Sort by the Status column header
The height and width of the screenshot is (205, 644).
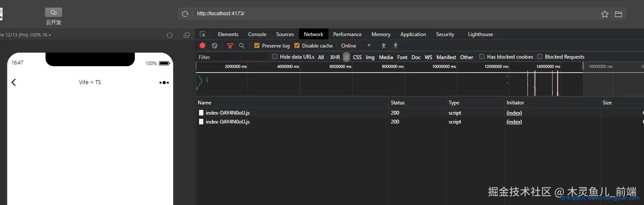coord(418,103)
